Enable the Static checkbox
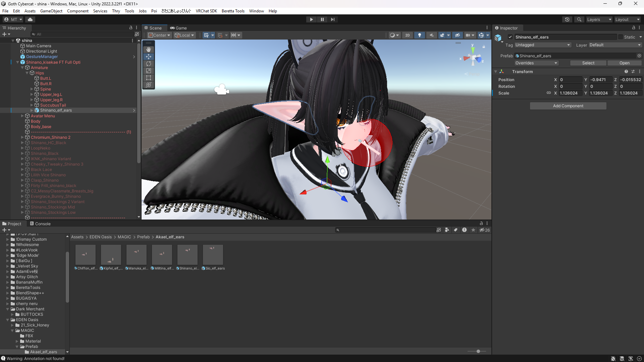644x362 pixels. click(x=621, y=37)
